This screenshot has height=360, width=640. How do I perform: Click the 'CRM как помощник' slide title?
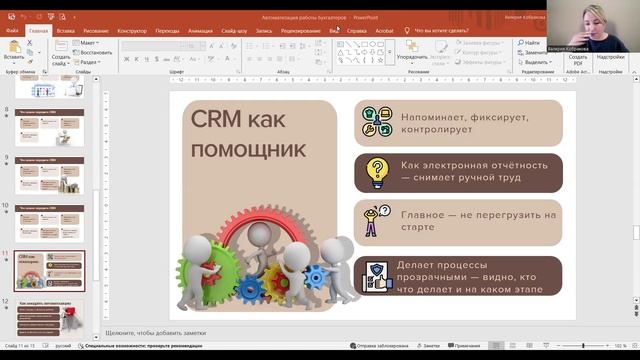click(248, 134)
